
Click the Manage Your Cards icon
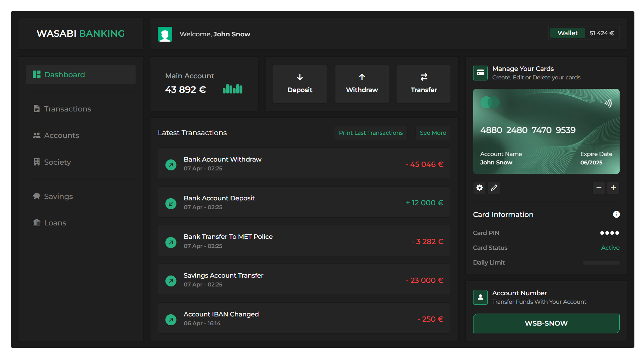click(481, 73)
